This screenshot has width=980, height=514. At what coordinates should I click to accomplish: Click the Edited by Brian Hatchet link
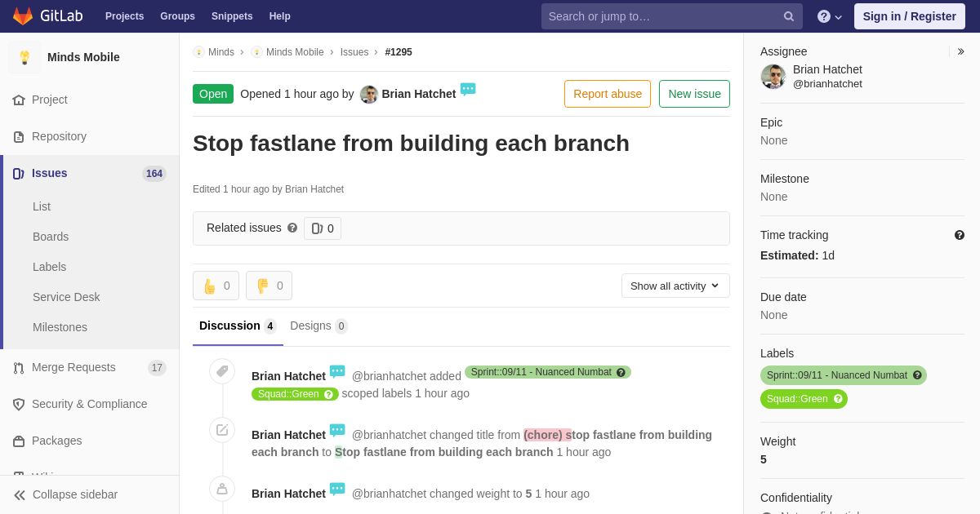point(314,189)
